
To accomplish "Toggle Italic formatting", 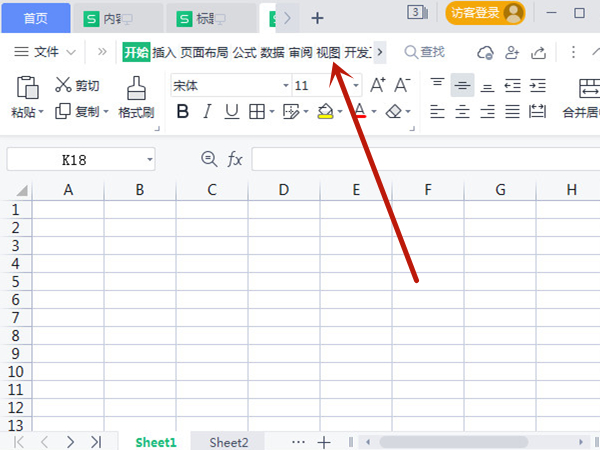I will (207, 111).
